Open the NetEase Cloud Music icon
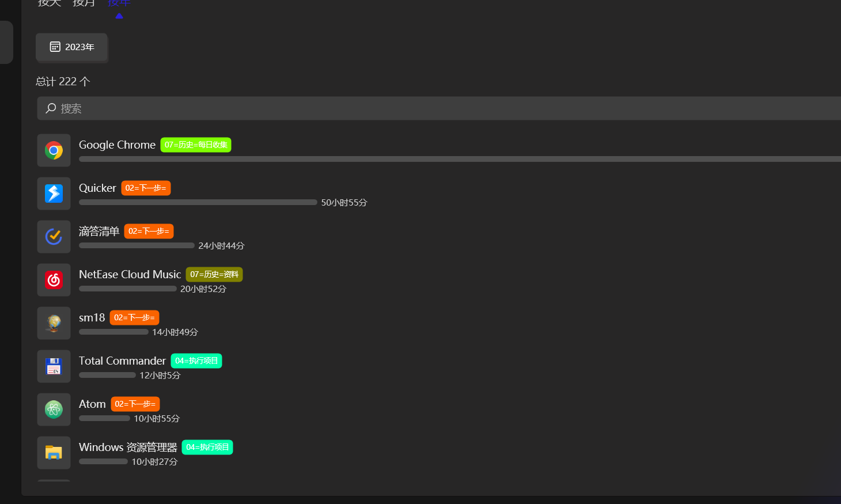Viewport: 841px width, 504px height. coord(54,280)
